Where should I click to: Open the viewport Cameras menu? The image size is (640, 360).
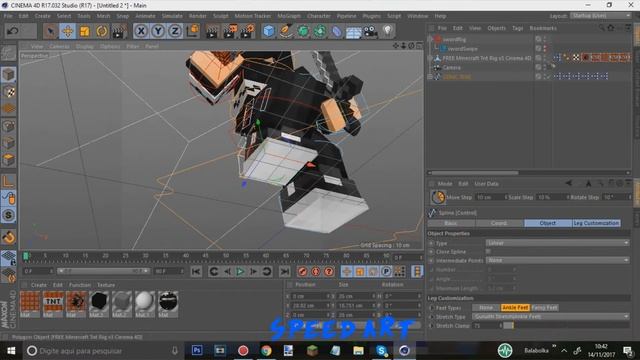59,47
